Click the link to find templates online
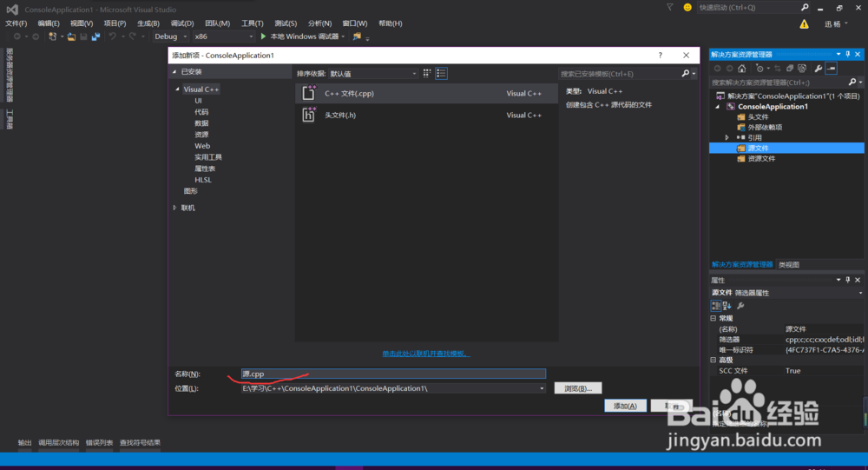Screen dimensions: 868x470 coord(426,354)
